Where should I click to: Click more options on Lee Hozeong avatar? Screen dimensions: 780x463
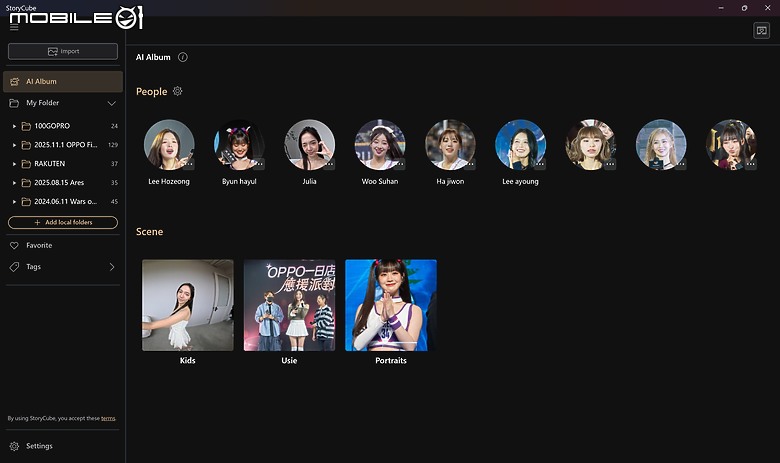click(x=189, y=164)
